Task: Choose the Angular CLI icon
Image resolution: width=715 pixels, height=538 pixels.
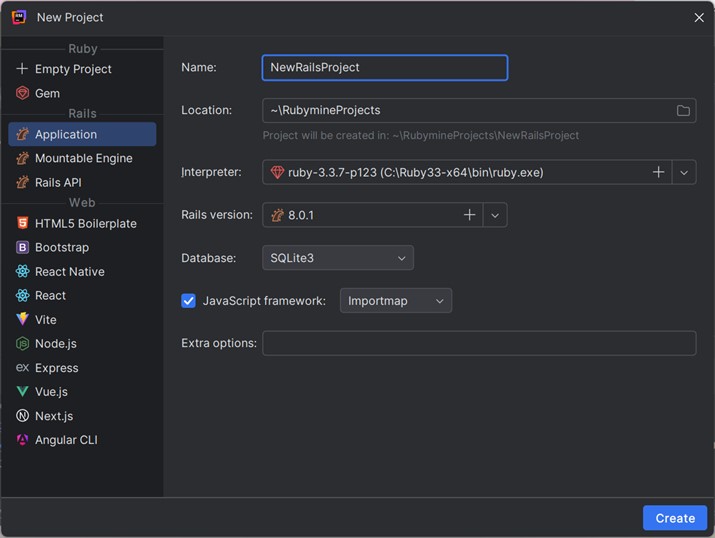Action: click(x=22, y=439)
